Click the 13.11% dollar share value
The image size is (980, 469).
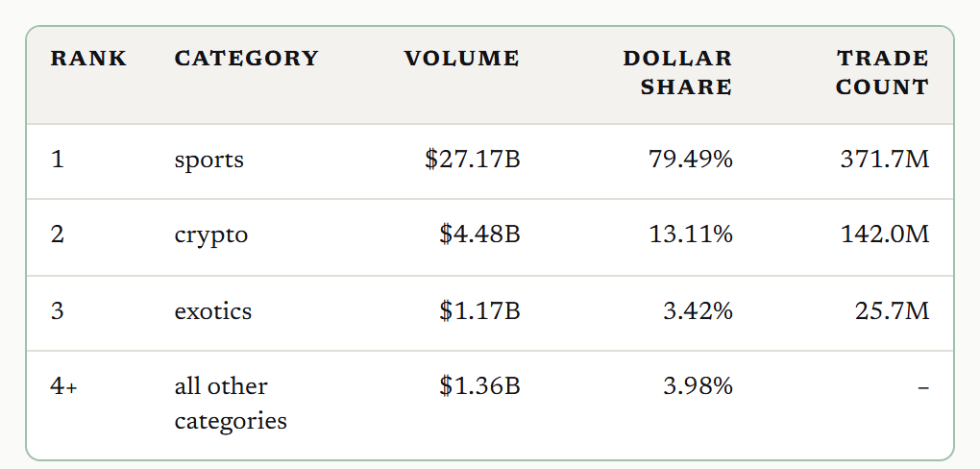pyautogui.click(x=691, y=234)
